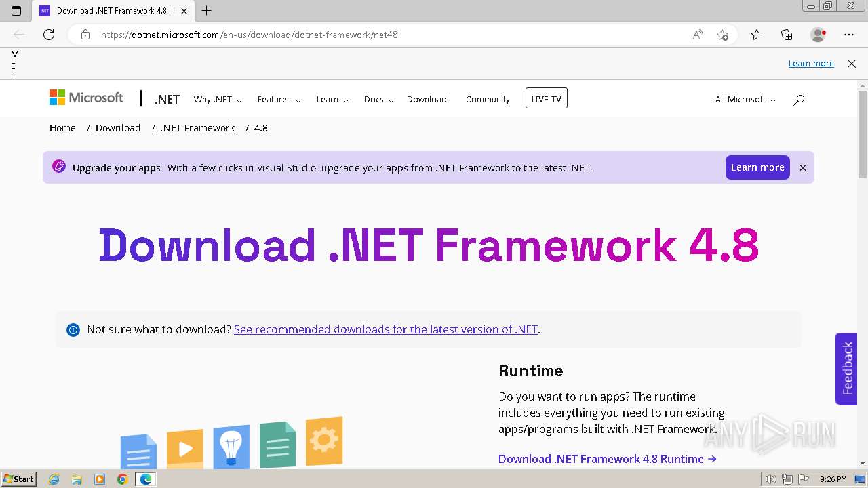Dismiss the Upgrade your apps banner
The image size is (868, 488).
click(803, 167)
